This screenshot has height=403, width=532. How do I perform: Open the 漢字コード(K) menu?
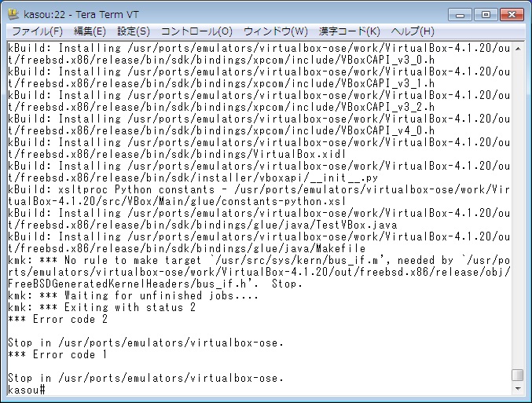tap(350, 31)
